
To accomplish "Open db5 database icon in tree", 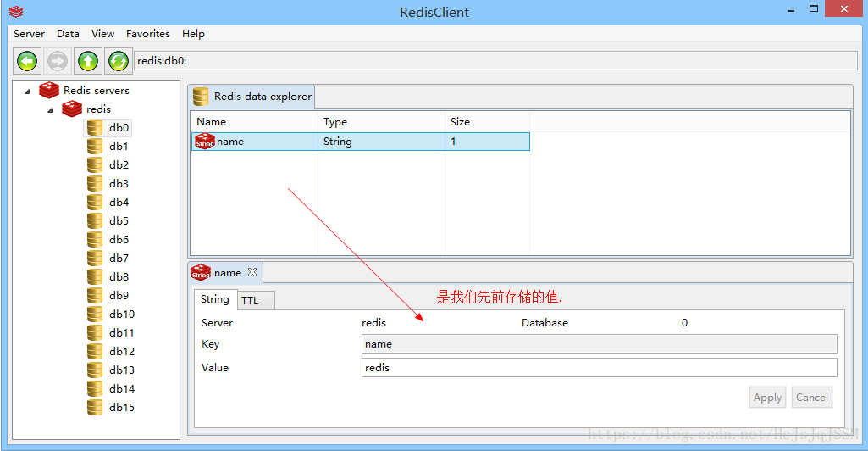I will point(95,220).
